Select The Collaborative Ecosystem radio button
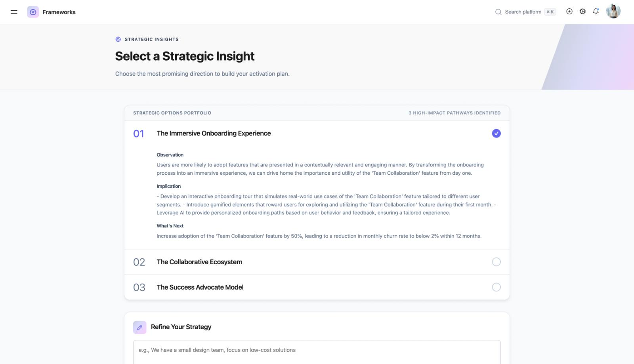This screenshot has width=634, height=364. 497,262
